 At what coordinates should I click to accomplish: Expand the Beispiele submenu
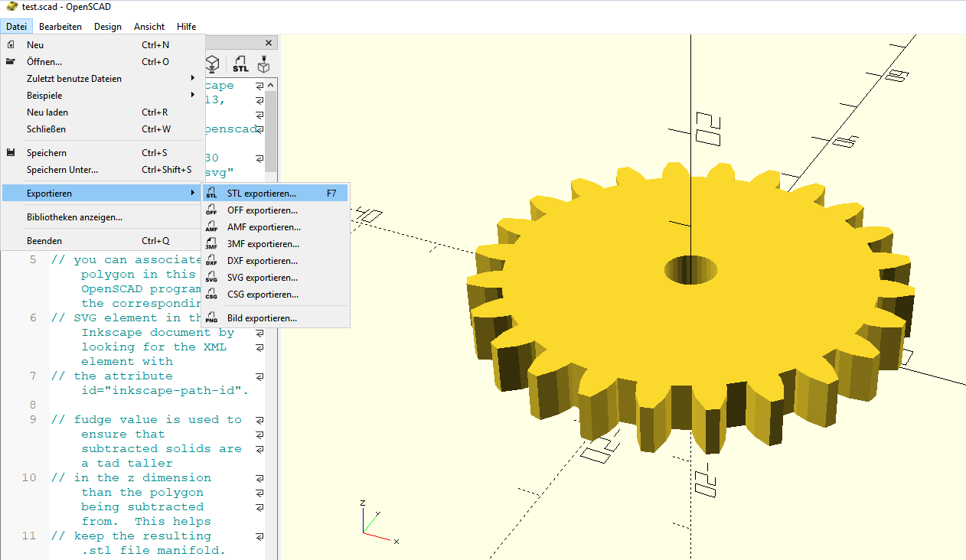pyautogui.click(x=103, y=96)
